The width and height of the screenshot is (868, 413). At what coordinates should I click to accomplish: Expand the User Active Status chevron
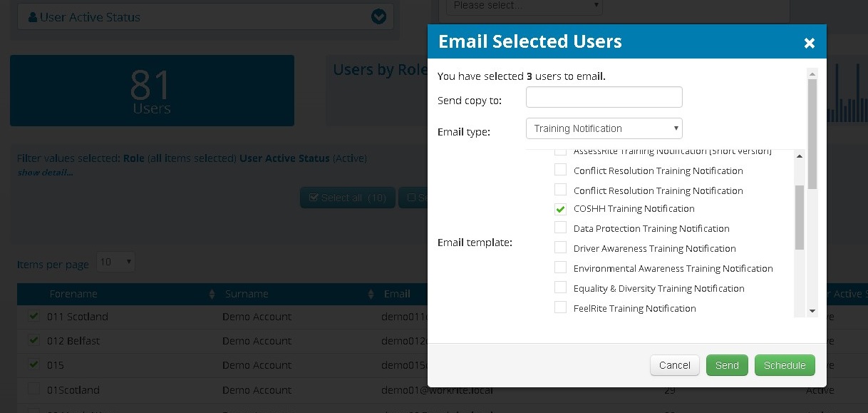tap(378, 17)
